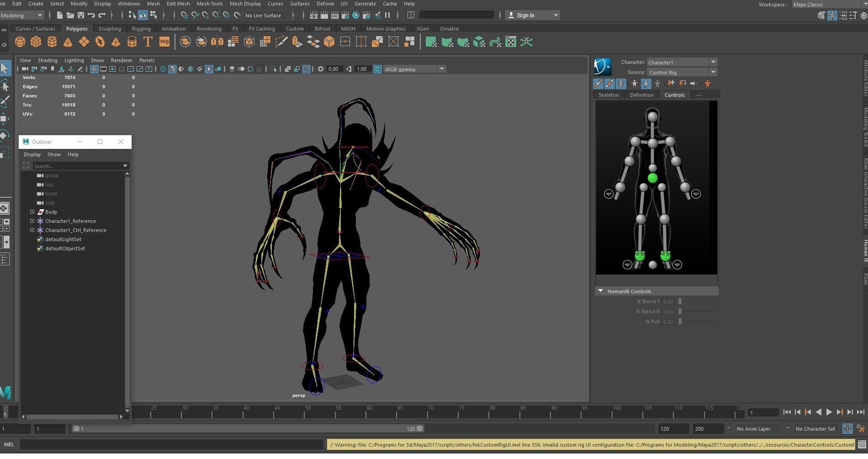Go to the end of playback range
The height and width of the screenshot is (459, 868).
point(861,412)
